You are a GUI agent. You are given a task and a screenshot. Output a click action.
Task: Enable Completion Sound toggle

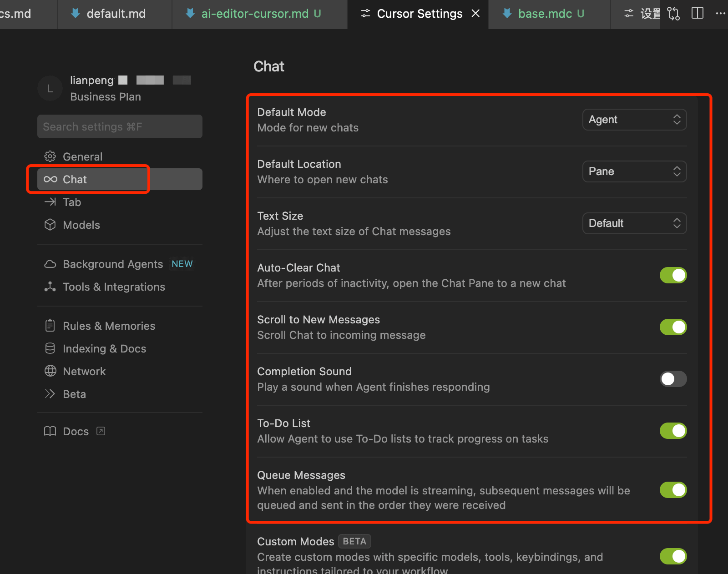point(673,379)
